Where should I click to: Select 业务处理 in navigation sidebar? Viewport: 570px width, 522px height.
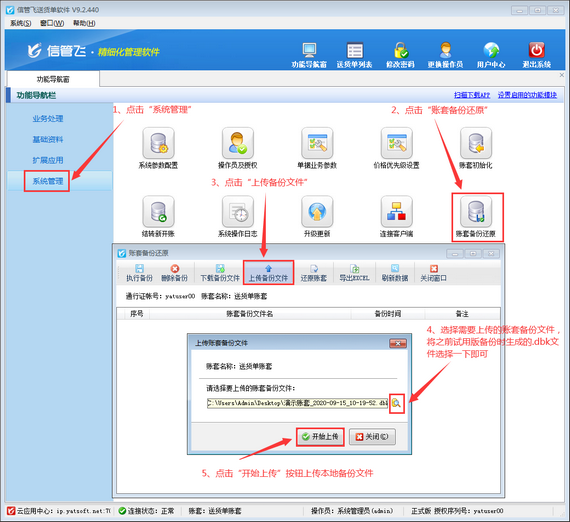point(48,119)
